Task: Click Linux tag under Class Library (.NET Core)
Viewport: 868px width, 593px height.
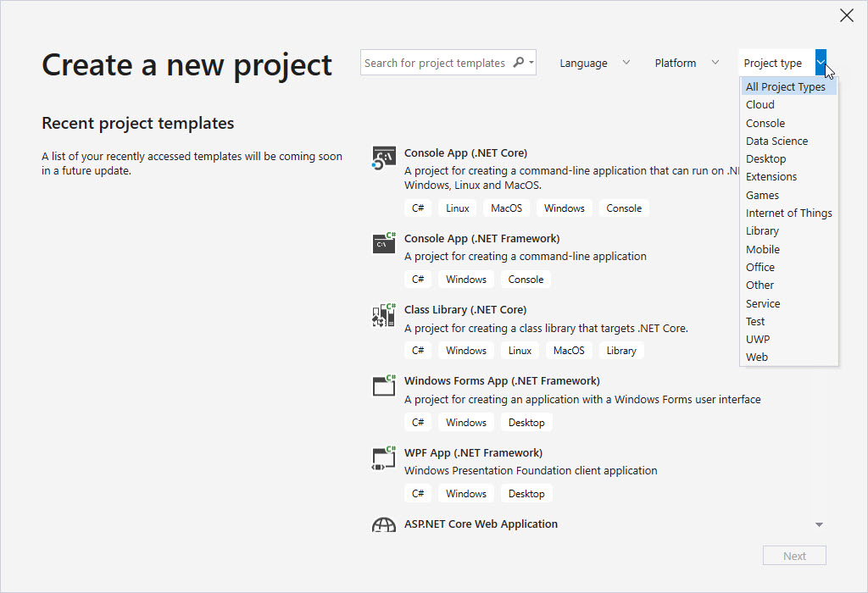Action: (x=520, y=351)
